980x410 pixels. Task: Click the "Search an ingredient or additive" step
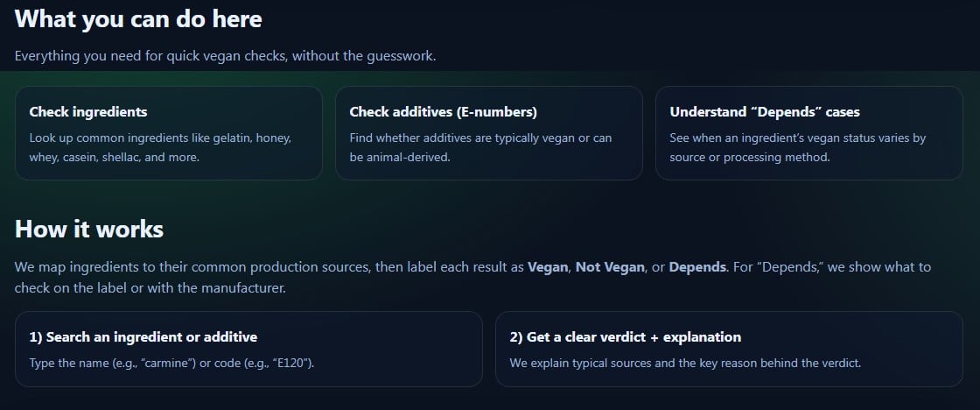click(248, 349)
